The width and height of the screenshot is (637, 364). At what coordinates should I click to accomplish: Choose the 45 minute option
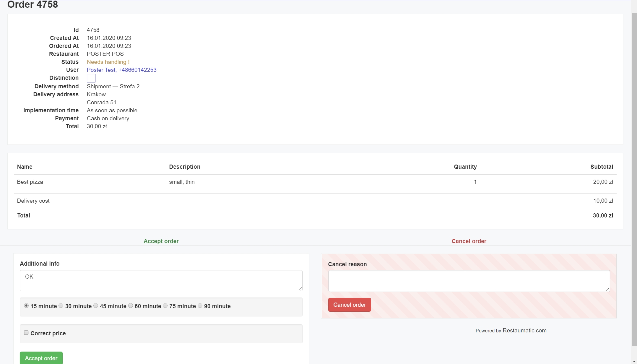coord(95,306)
